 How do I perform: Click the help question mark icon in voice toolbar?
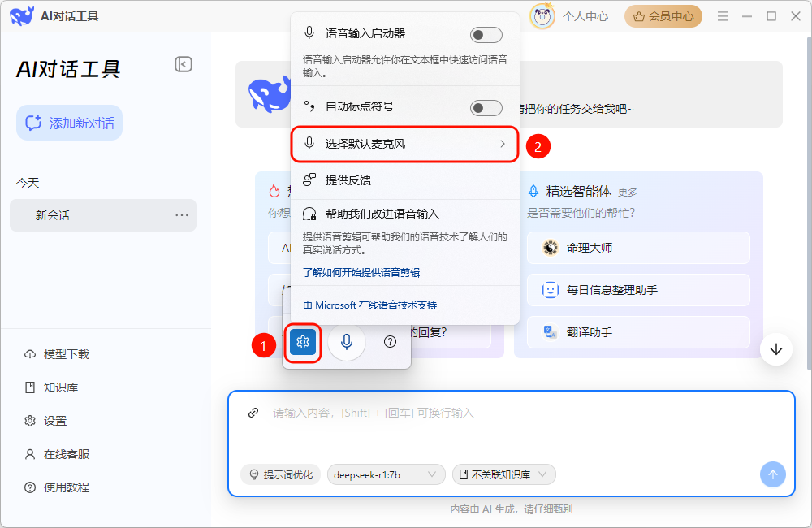pyautogui.click(x=390, y=342)
